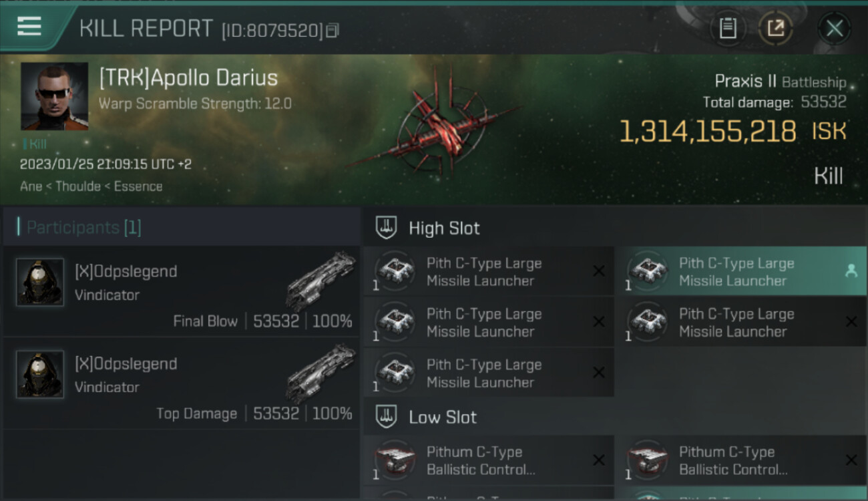Click the person icon on the highlighted launcher
Image resolution: width=868 pixels, height=501 pixels.
coord(851,271)
